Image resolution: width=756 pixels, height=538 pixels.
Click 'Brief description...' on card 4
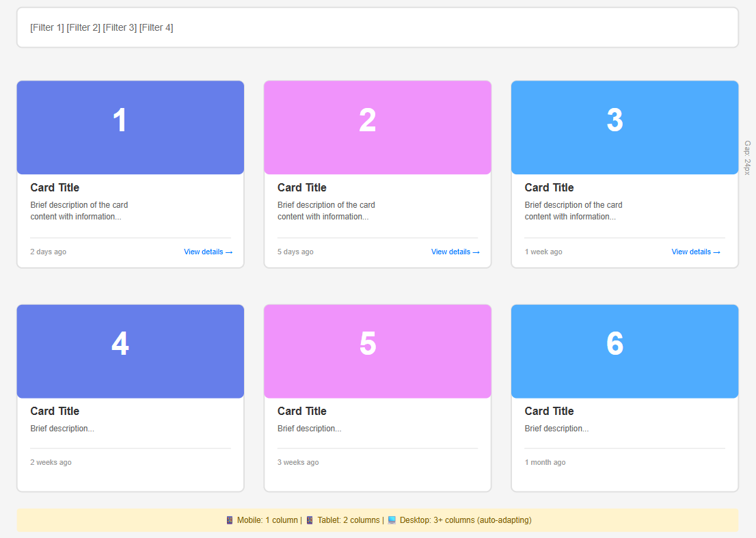pos(62,429)
